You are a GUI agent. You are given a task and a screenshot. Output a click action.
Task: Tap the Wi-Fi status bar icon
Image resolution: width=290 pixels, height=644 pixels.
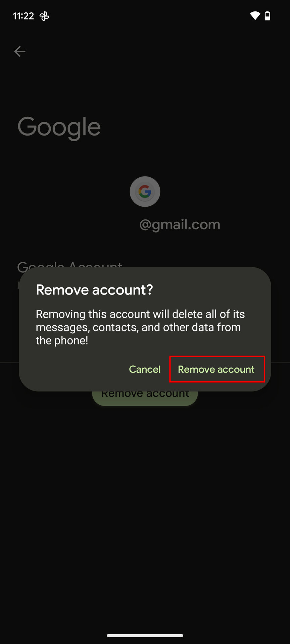click(255, 16)
